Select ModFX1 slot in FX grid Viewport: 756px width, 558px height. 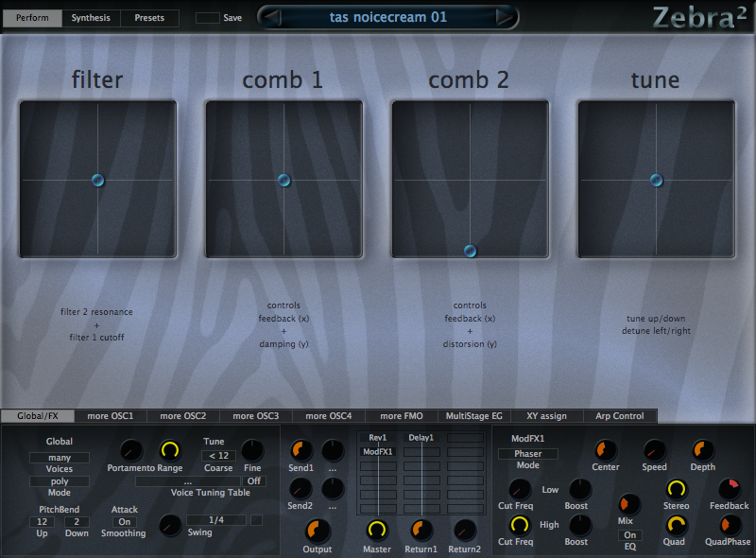[x=378, y=452]
